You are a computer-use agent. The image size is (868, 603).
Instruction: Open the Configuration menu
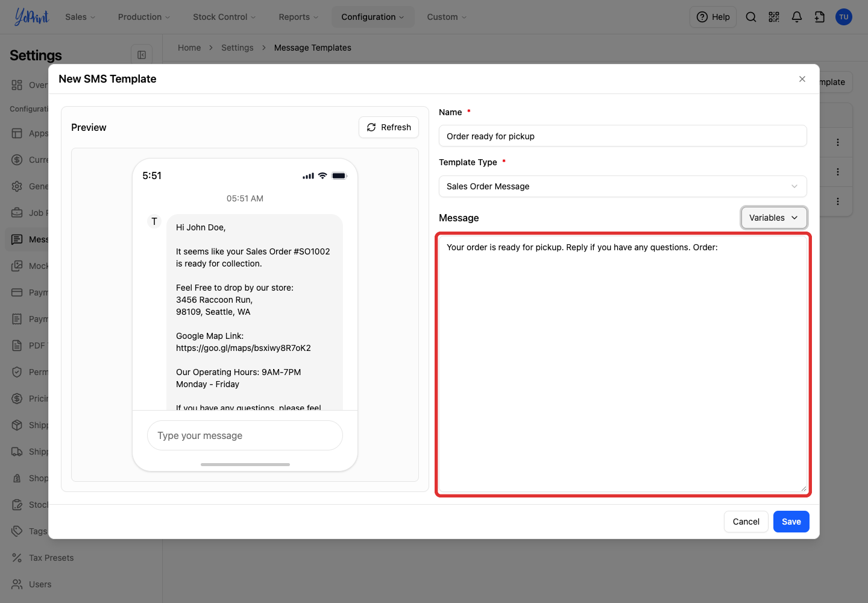click(x=373, y=17)
